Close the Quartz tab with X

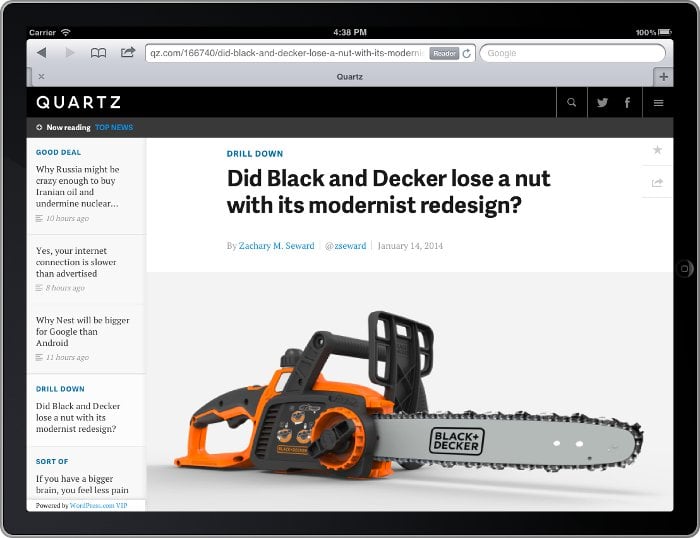point(41,76)
